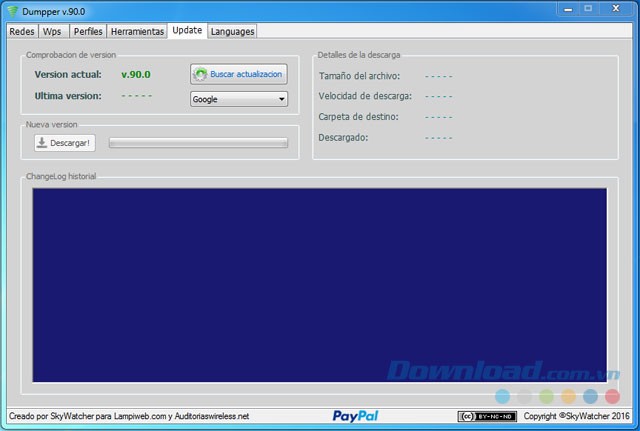Image resolution: width=640 pixels, height=431 pixels.
Task: Click the green v.90.0 version label
Action: click(x=135, y=74)
